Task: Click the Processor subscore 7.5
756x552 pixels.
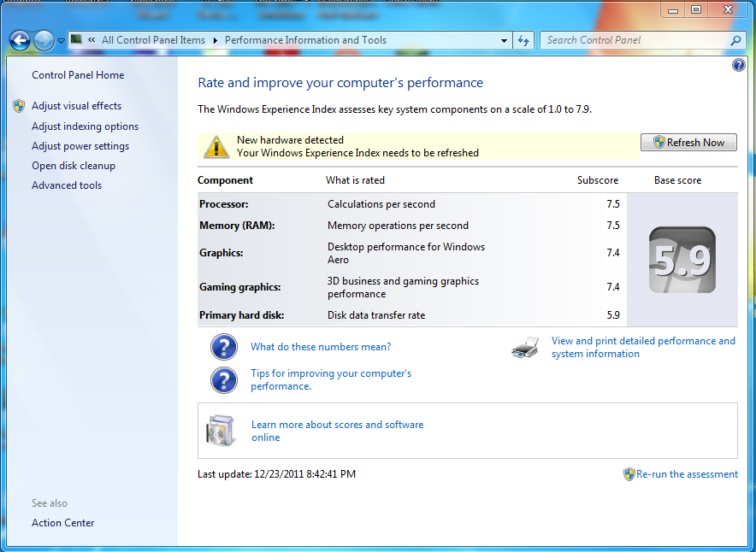Action: (x=613, y=204)
